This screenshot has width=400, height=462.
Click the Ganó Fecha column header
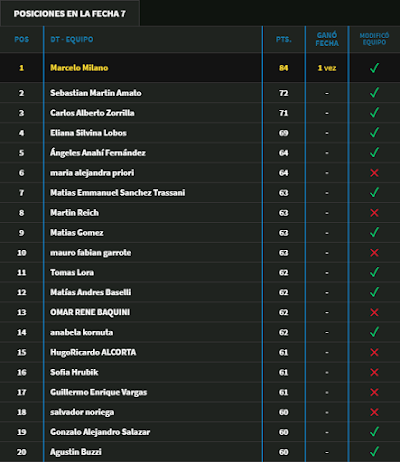pos(327,39)
